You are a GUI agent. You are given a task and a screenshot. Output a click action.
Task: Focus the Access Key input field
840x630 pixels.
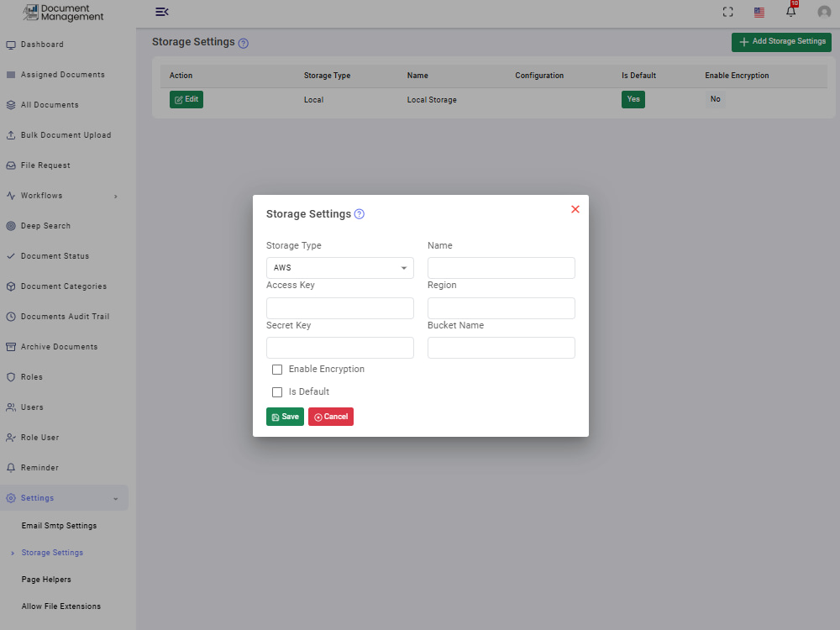[x=340, y=308]
